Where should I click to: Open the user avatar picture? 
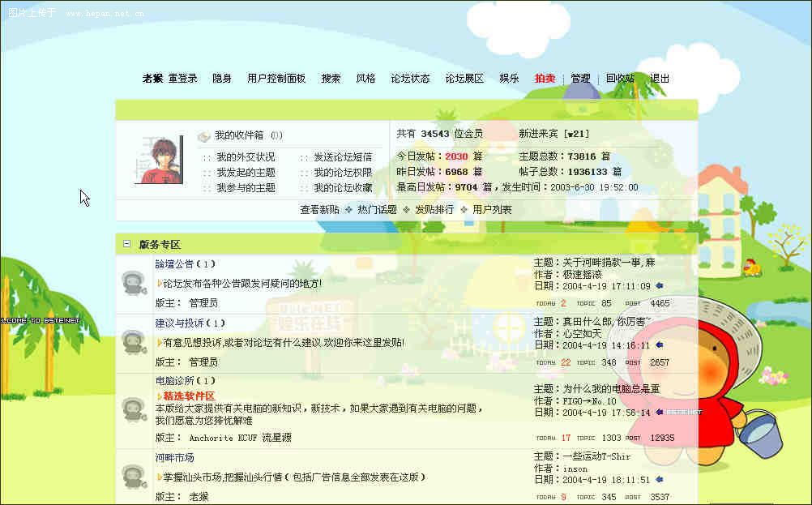160,160
